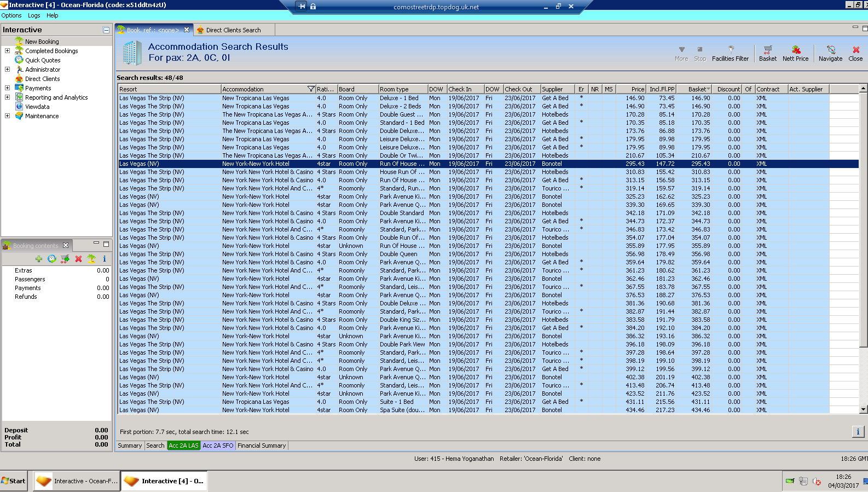Viewport: 868px width, 492px height.
Task: Minimize the Booking contents panel
Action: coord(96,244)
